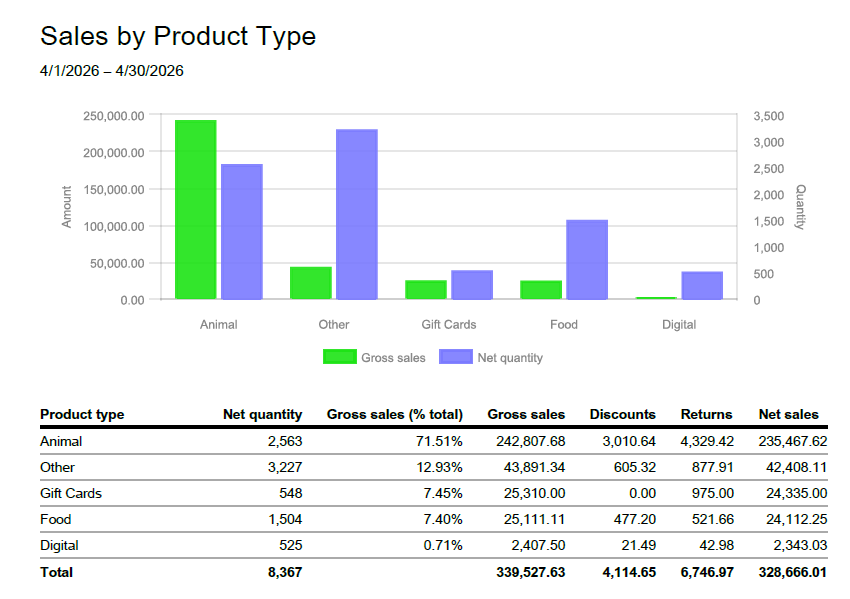The height and width of the screenshot is (599, 850).
Task: Click the Product type column header
Action: tap(82, 414)
